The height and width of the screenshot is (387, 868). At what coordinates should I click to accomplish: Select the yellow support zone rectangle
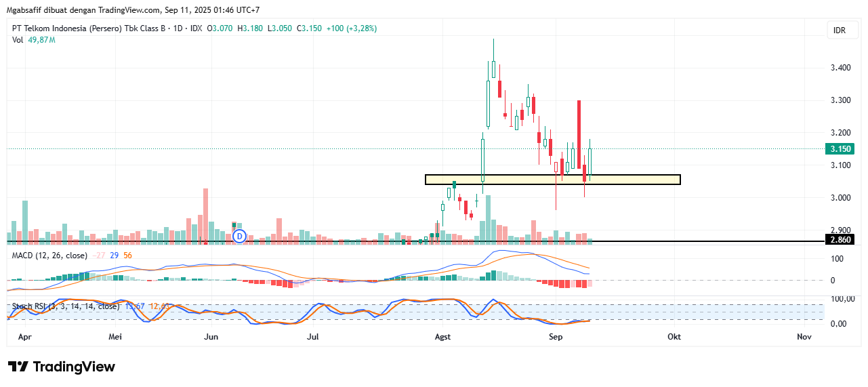click(552, 180)
